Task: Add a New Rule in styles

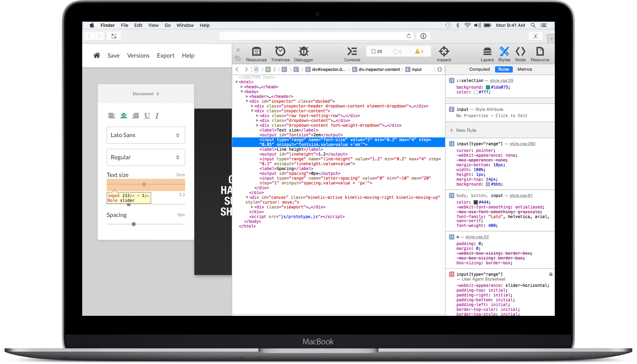Action: 463,130
